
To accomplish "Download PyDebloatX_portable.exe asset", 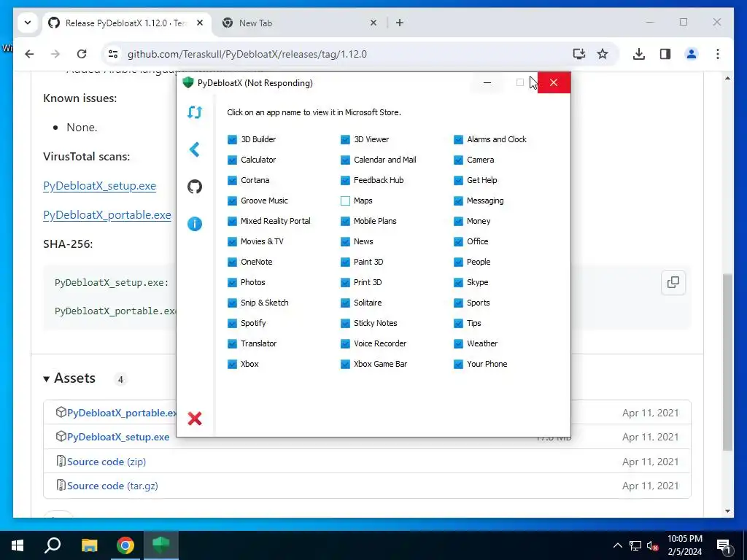I will click(x=122, y=413).
